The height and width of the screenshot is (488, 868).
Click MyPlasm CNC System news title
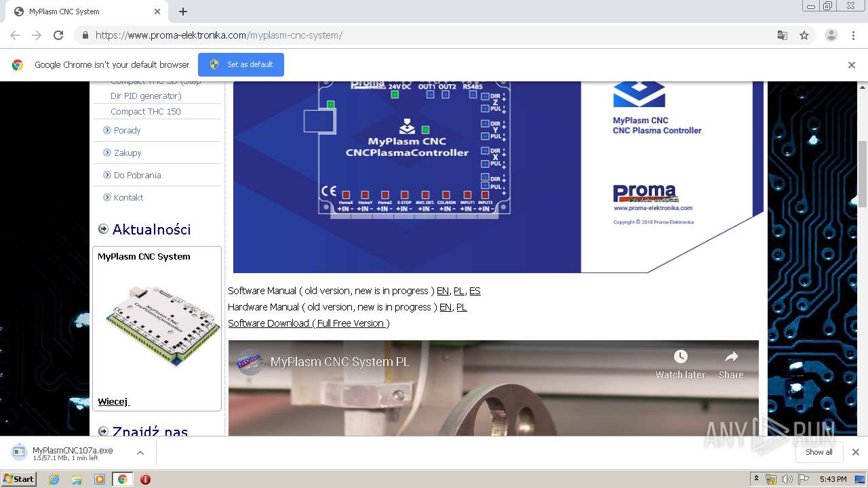point(144,256)
